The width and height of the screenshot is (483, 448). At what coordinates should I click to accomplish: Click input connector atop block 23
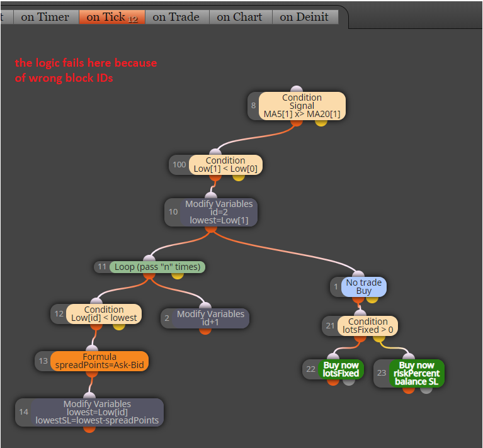click(409, 357)
